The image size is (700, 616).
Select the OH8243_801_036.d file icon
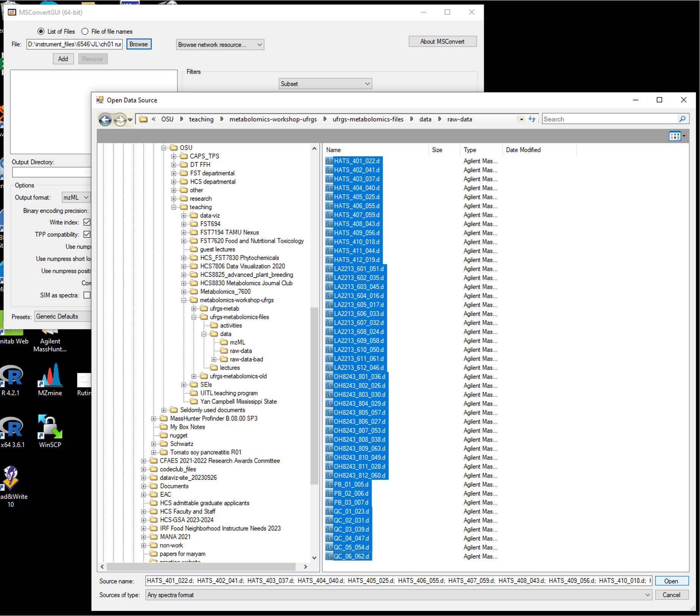(x=329, y=377)
